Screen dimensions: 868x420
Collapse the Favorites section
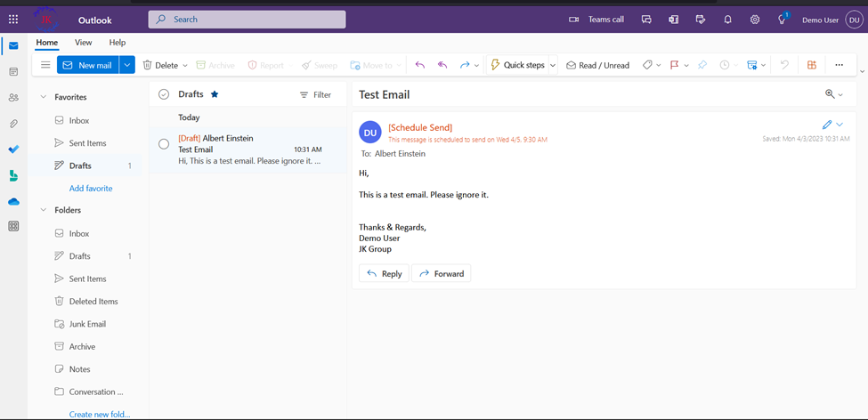[x=43, y=97]
